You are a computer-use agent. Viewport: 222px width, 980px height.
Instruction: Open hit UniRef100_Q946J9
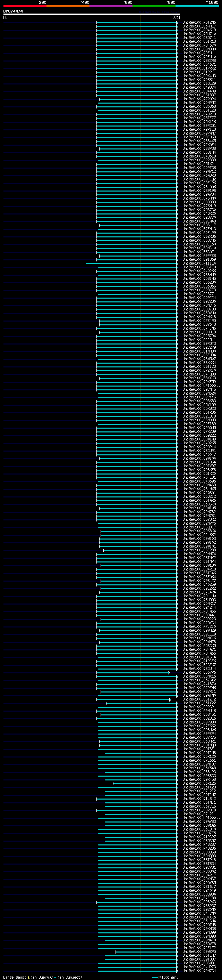pyautogui.click(x=199, y=30)
